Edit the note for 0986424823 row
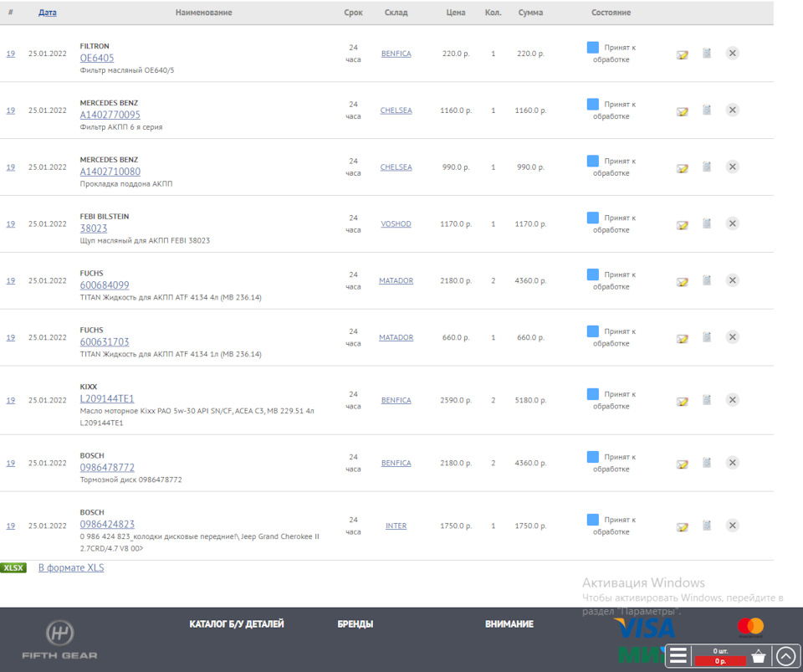 click(x=683, y=527)
